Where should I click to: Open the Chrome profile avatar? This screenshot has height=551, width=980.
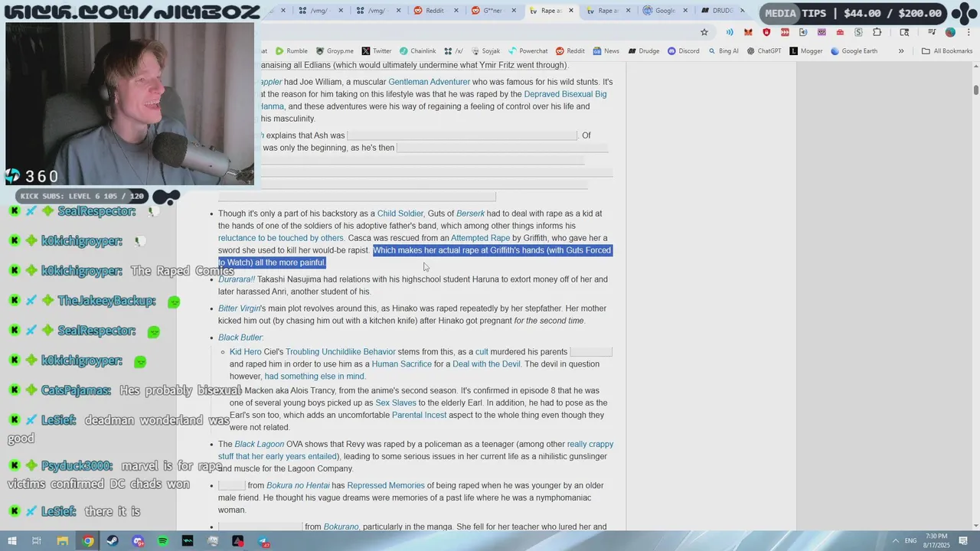point(950,32)
